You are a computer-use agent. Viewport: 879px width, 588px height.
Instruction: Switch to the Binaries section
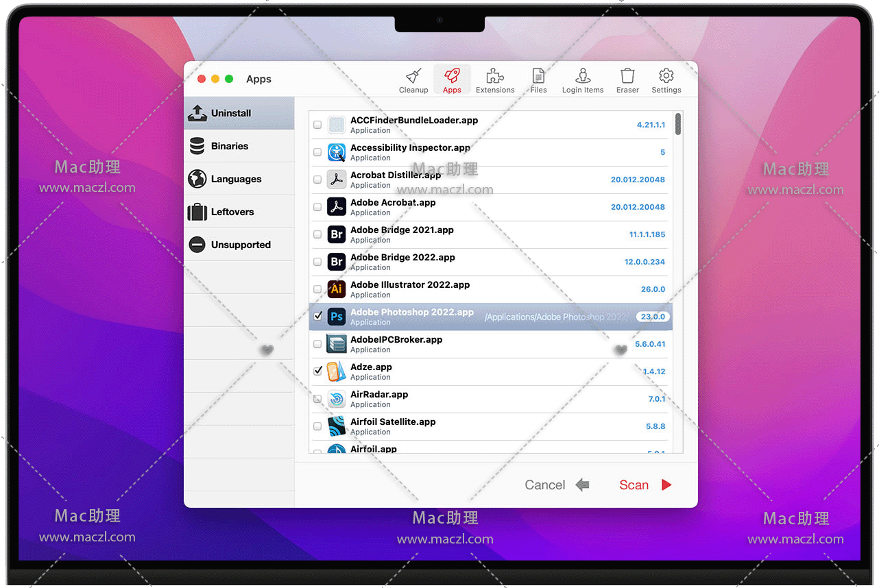(239, 146)
